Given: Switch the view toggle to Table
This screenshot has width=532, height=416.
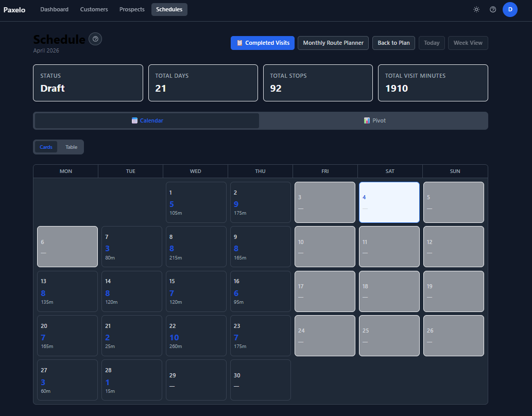Looking at the screenshot, I should coord(71,147).
